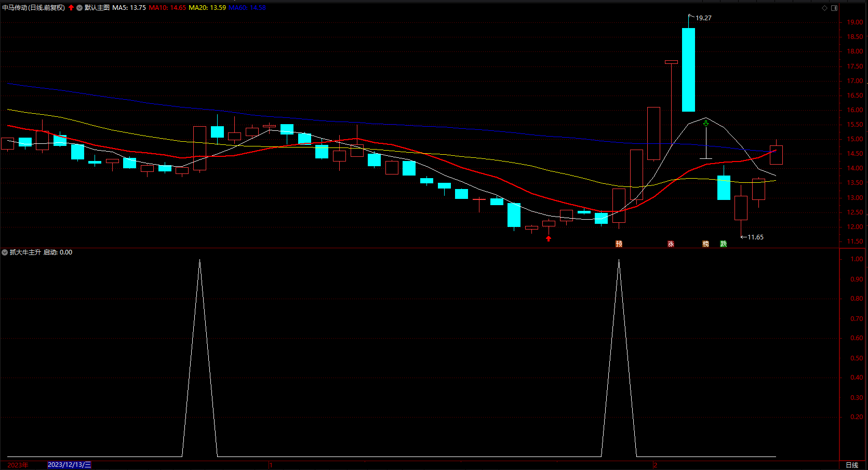Click the 预 event marker on the chart
The width and height of the screenshot is (868, 470).
click(619, 244)
